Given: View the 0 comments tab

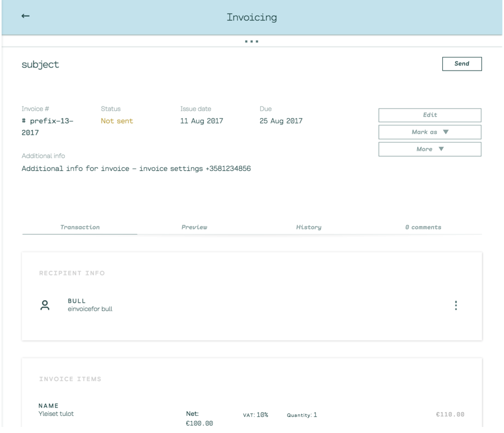Looking at the screenshot, I should pos(423,227).
